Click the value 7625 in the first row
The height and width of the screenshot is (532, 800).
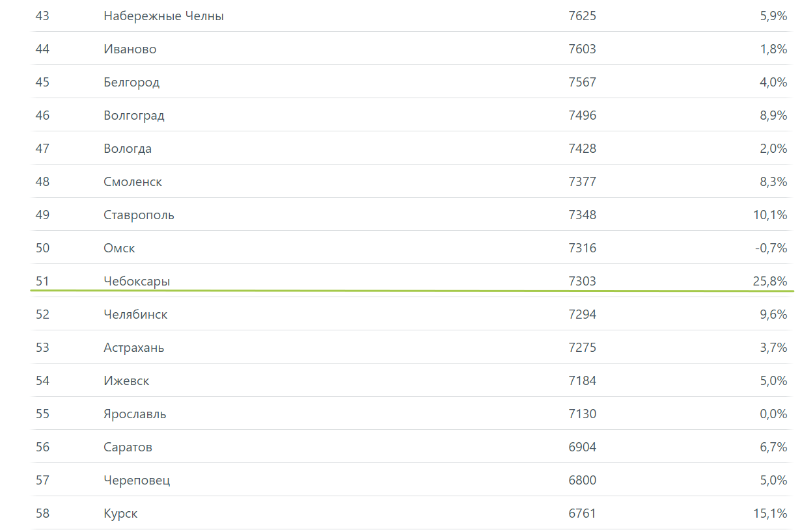[582, 16]
